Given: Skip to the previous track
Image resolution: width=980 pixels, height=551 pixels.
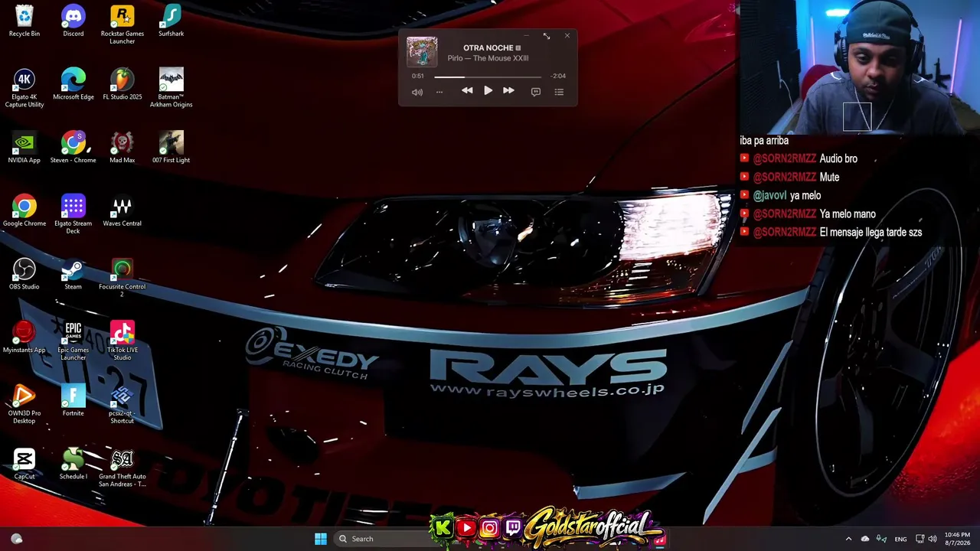Looking at the screenshot, I should click(x=467, y=90).
